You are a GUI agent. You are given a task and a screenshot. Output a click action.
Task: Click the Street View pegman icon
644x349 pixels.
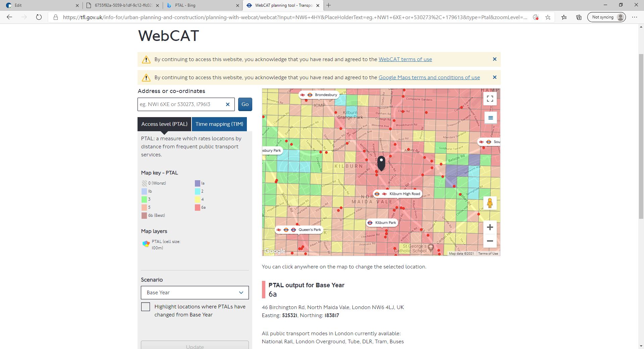point(490,203)
